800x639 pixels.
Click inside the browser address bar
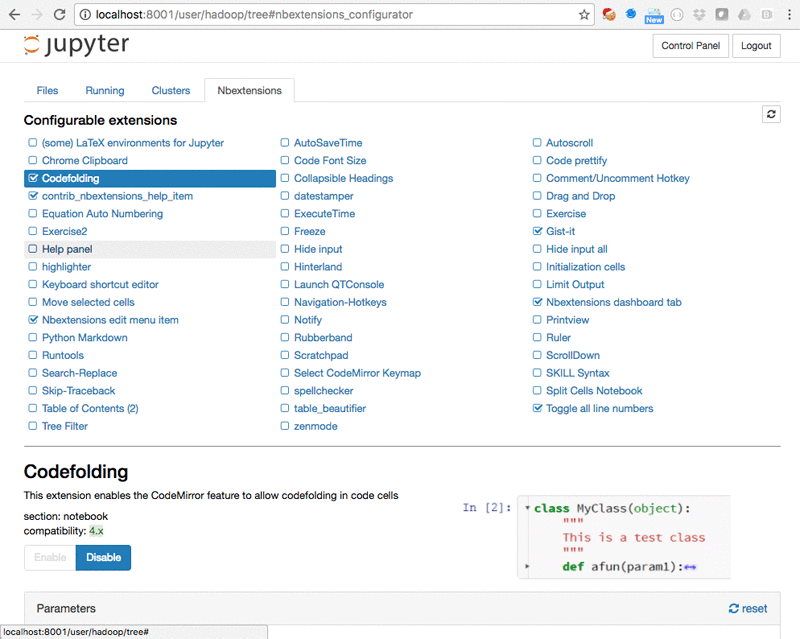point(300,15)
